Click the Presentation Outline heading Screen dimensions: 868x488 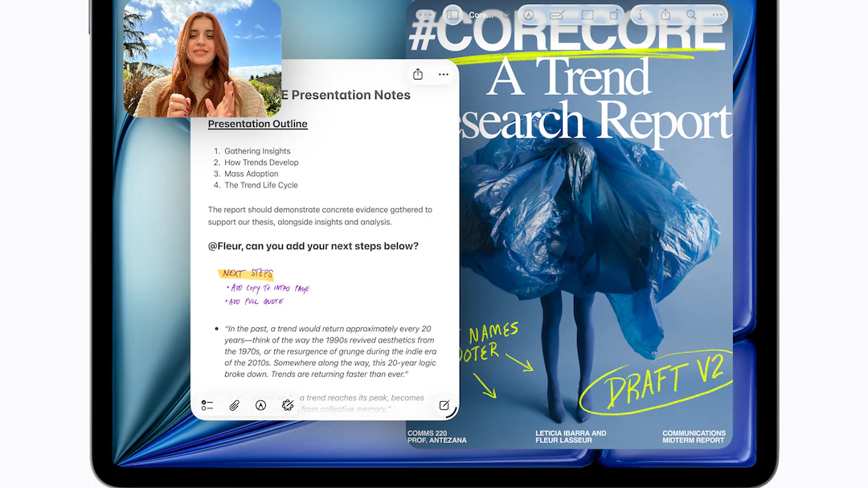point(257,124)
